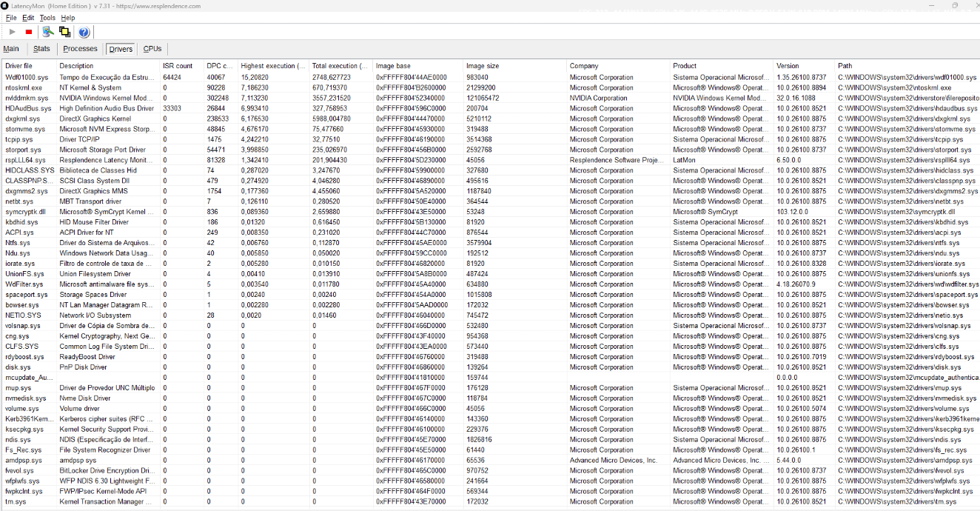The image size is (980, 511).
Task: Sort by the Image size column header
Action: (514, 66)
